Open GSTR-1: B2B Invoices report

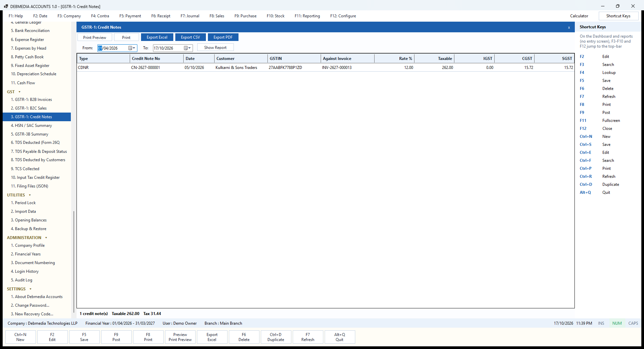point(37,100)
